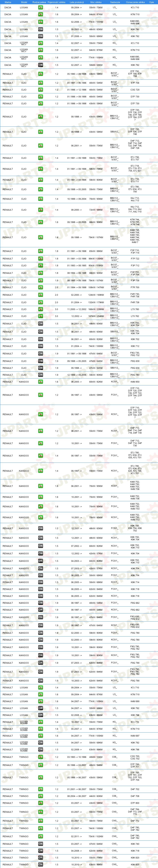Select the 'K4M 850' engine code cell
Viewport: 158px width, 868px height.
click(x=135, y=382)
